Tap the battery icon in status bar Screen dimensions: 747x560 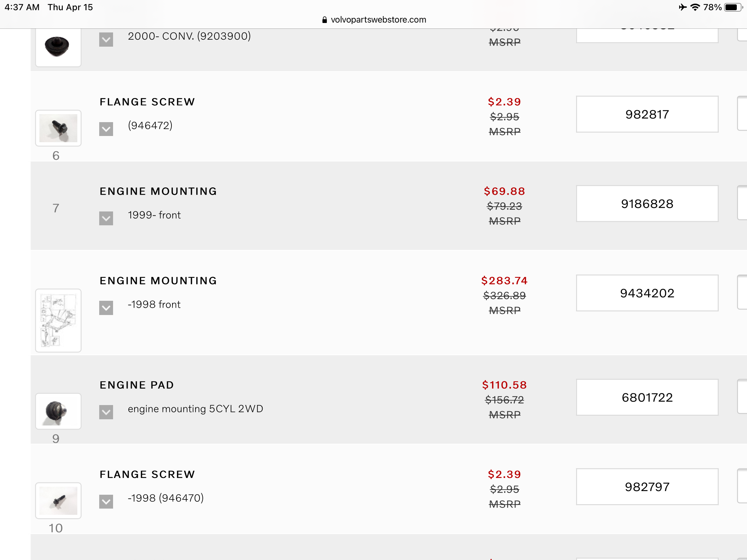[x=732, y=7]
